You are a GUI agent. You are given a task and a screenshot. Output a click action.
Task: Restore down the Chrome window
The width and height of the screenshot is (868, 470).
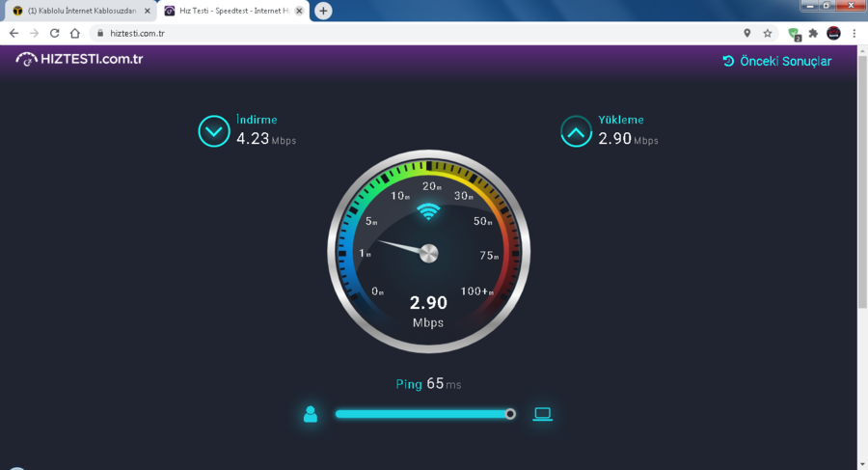[826, 6]
